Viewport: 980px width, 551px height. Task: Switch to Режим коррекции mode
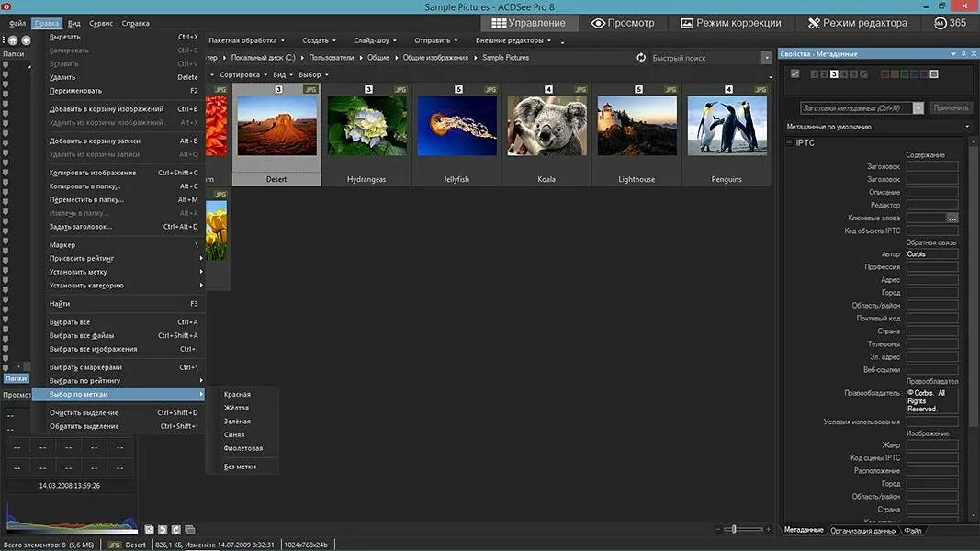[x=730, y=23]
